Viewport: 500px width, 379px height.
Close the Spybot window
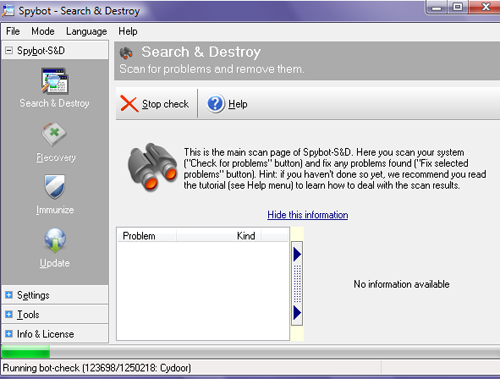click(485, 7)
